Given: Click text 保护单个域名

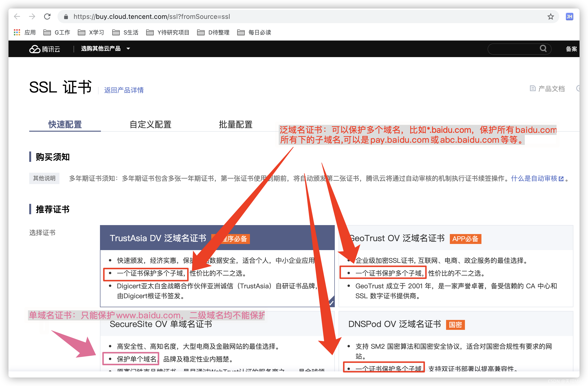Looking at the screenshot, I should pos(137,359).
